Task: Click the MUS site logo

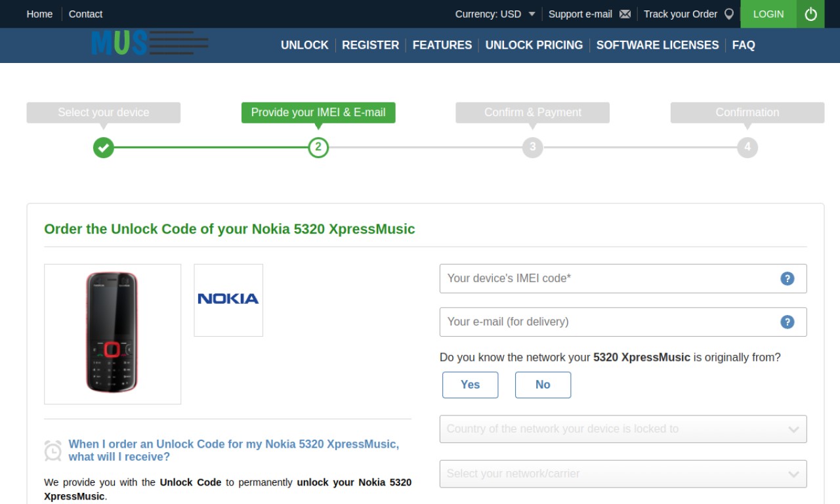Action: 150,43
